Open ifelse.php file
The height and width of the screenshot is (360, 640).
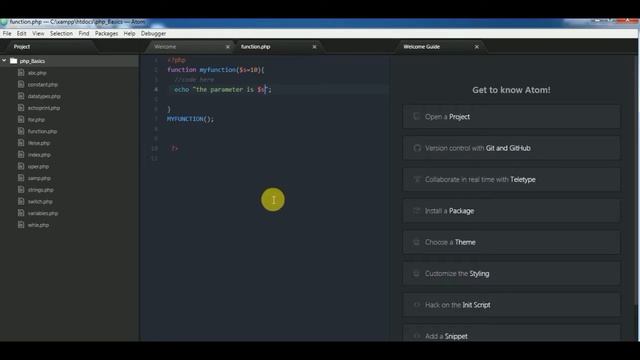click(x=39, y=143)
